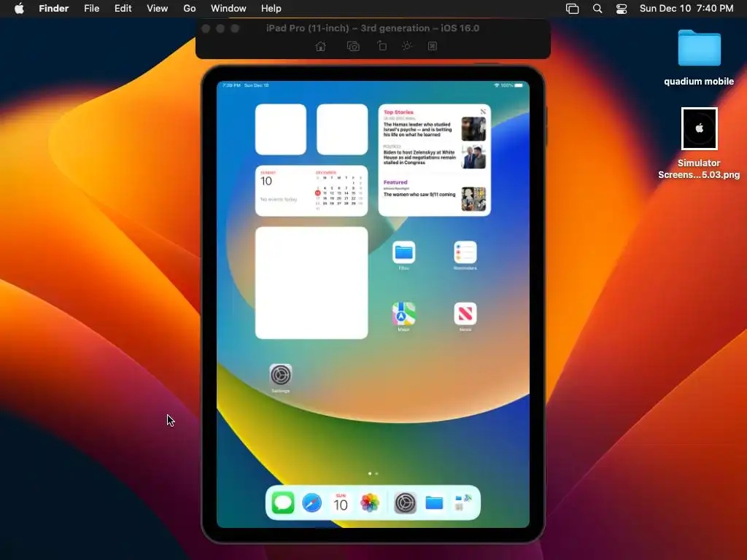The width and height of the screenshot is (747, 560).
Task: Open App Library at dock's end
Action: pos(463,503)
